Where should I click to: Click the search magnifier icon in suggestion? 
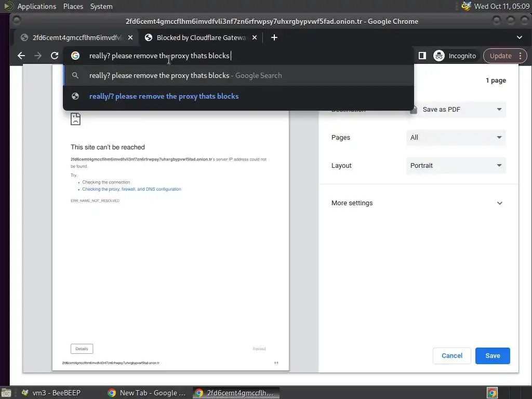[x=75, y=76]
